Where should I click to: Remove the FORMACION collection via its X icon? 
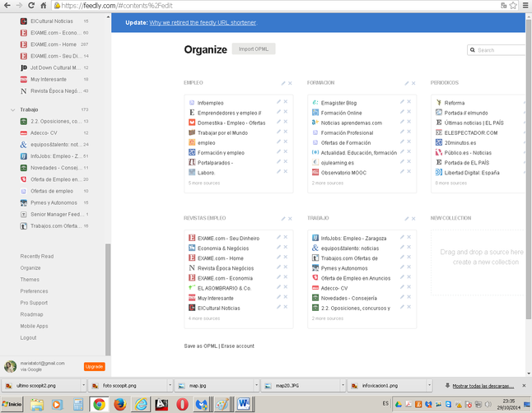coord(413,83)
